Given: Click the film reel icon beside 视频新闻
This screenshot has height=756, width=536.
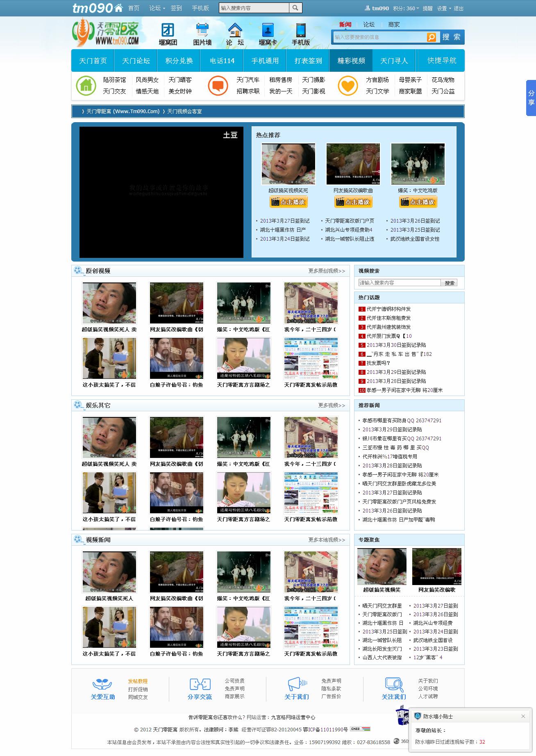Looking at the screenshot, I should tap(78, 540).
